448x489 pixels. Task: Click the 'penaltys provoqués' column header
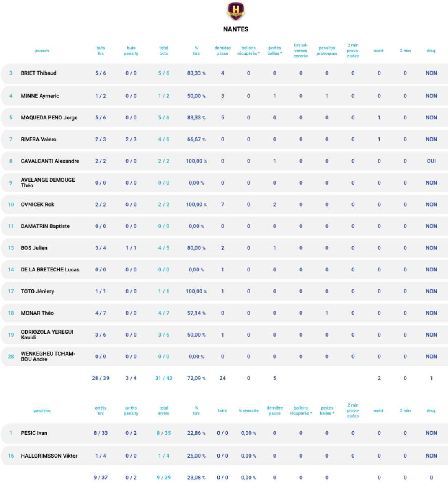pyautogui.click(x=327, y=51)
